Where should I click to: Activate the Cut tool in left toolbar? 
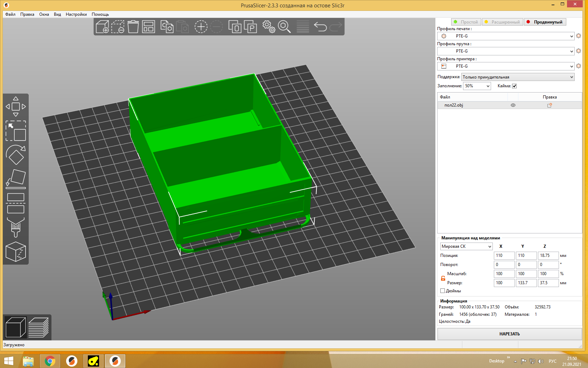click(x=16, y=203)
